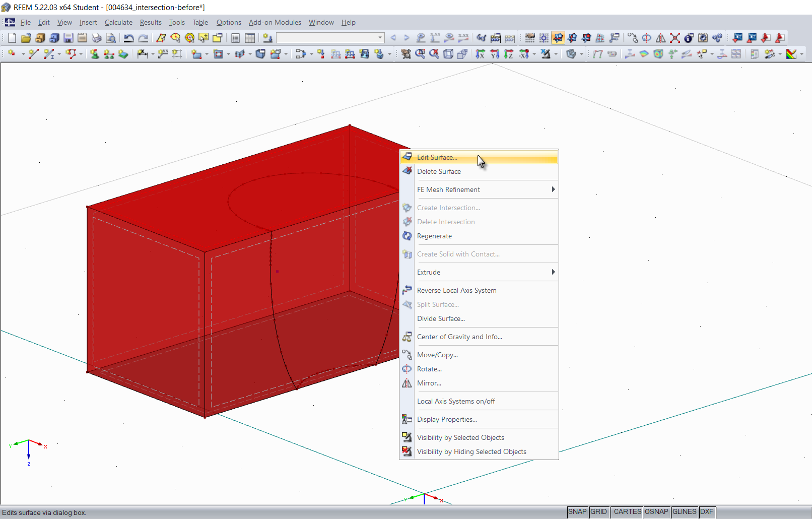This screenshot has width=812, height=519.
Task: Set the view in X direction
Action: point(481,54)
